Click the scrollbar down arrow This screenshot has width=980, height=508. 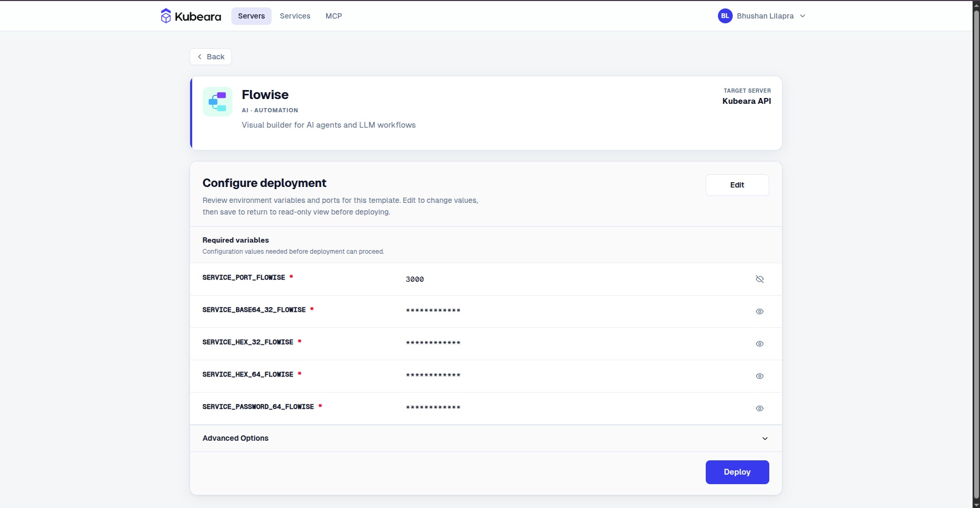click(x=976, y=504)
